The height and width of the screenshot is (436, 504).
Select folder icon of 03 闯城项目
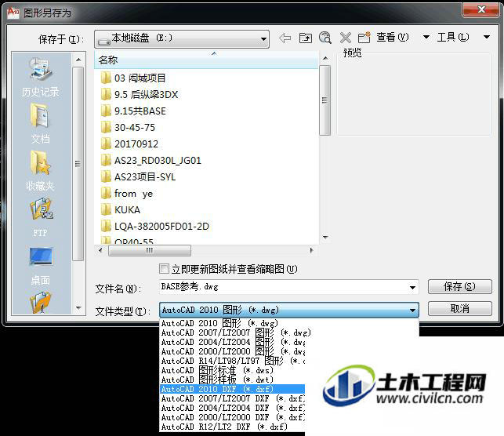tap(106, 78)
